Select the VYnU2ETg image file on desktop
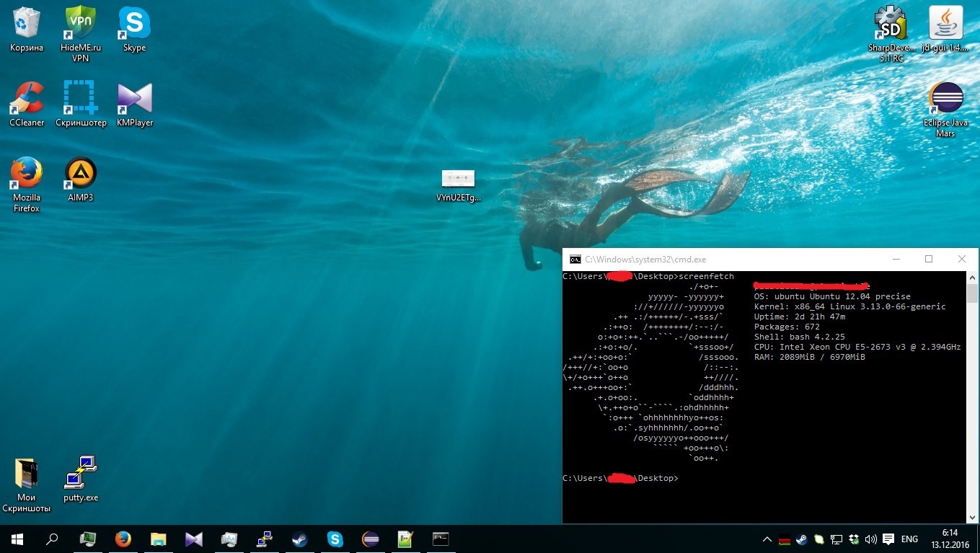The image size is (980, 553). pyautogui.click(x=458, y=185)
